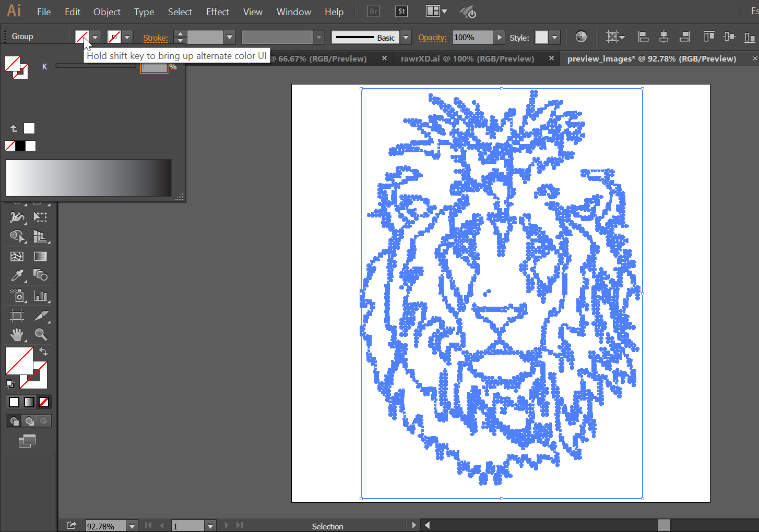759x532 pixels.
Task: Select the Symbol Sprayer tool
Action: click(17, 296)
